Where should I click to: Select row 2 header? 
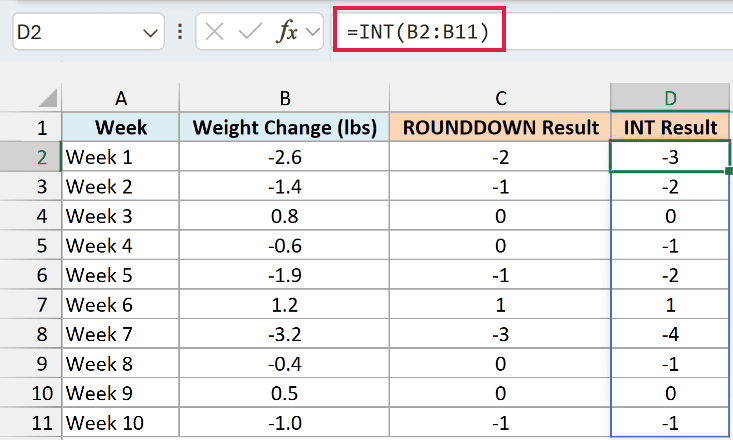(x=31, y=157)
